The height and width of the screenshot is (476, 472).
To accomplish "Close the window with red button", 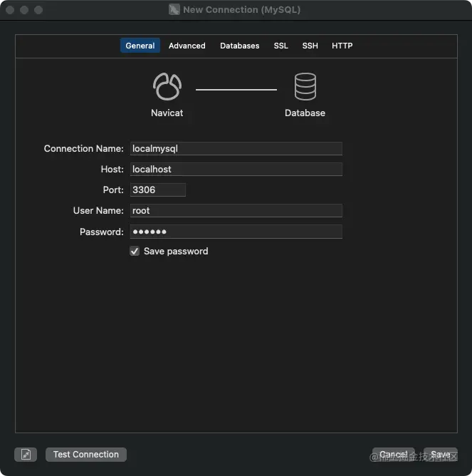I will point(10,10).
